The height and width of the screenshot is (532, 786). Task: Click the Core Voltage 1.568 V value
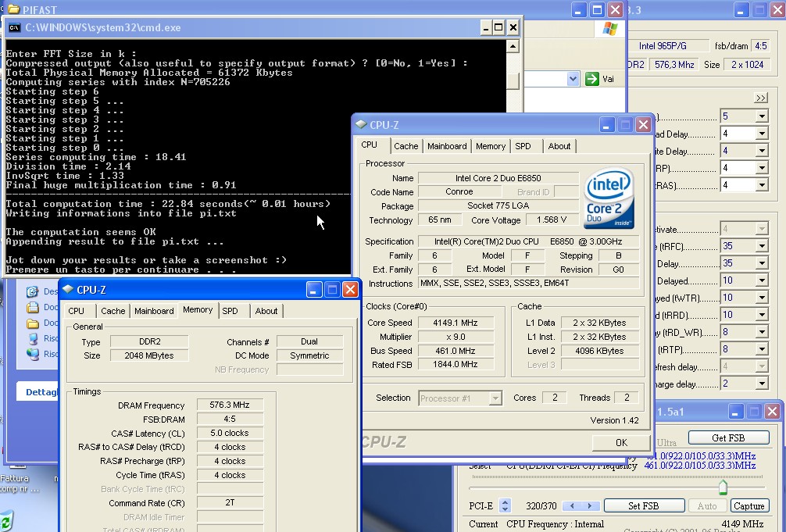551,220
